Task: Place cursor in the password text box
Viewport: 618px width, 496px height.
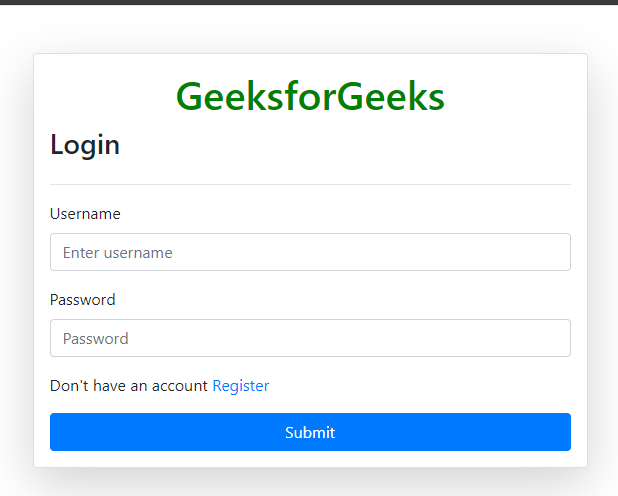Action: [310, 338]
